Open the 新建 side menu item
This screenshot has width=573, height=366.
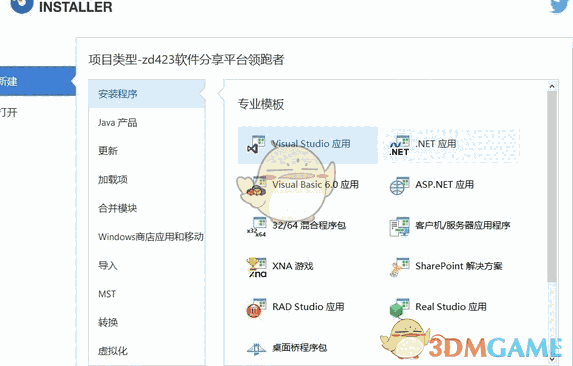pyautogui.click(x=38, y=81)
